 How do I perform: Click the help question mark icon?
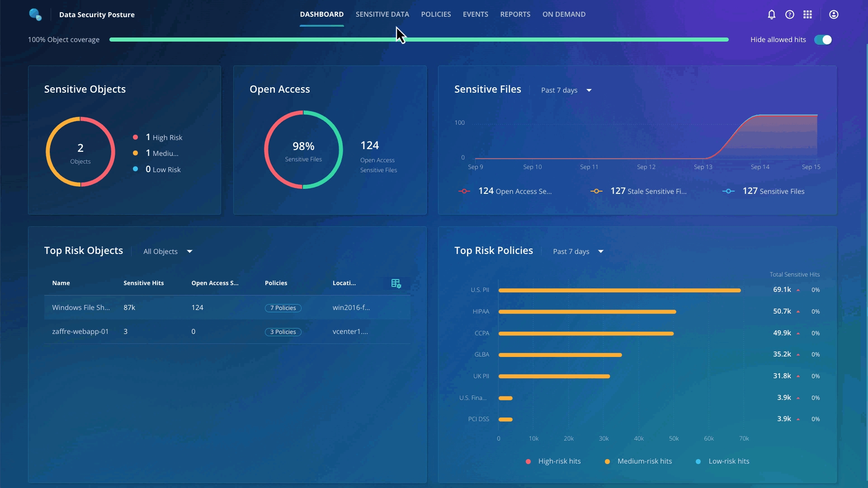coord(789,14)
